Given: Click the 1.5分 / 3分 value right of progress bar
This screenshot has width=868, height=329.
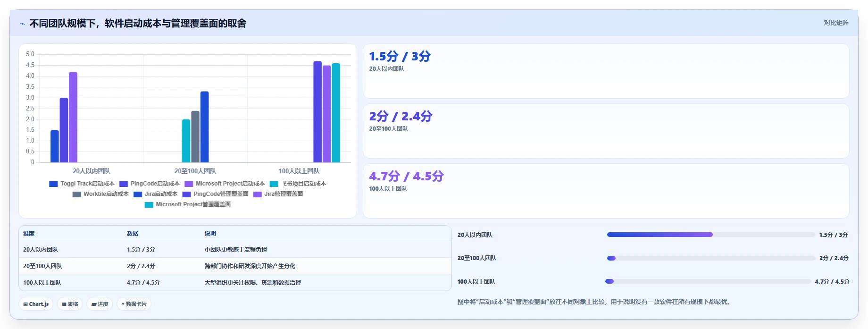Looking at the screenshot, I should coord(834,235).
